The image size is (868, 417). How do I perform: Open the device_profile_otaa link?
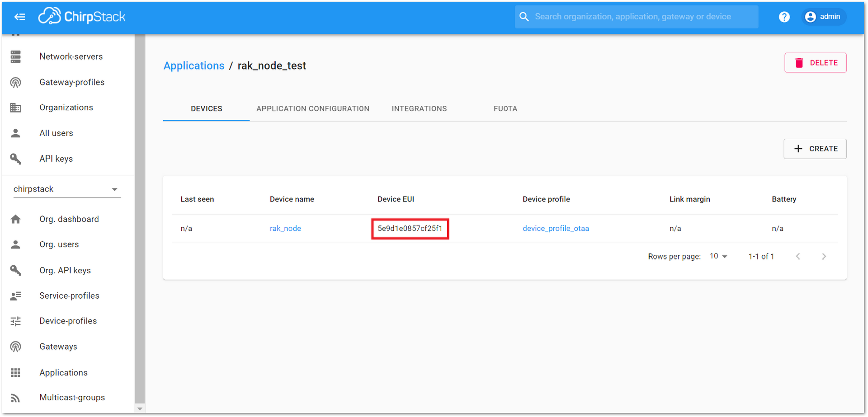click(556, 229)
